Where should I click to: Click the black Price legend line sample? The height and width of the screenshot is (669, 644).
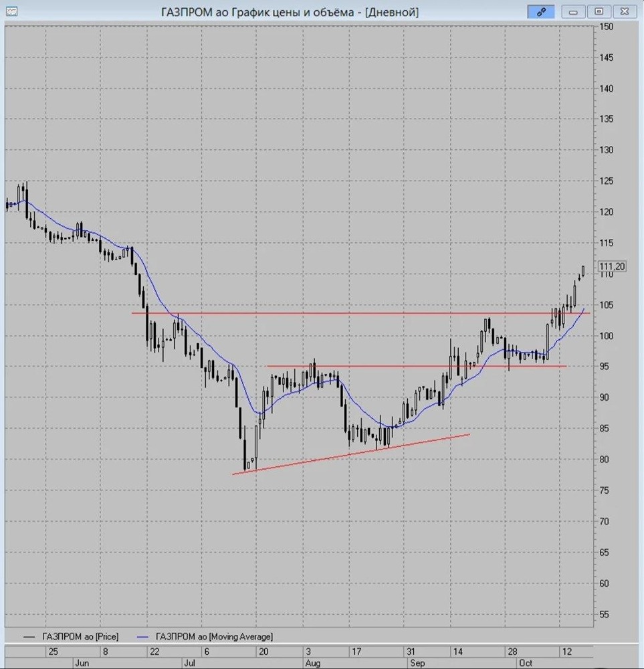29,637
